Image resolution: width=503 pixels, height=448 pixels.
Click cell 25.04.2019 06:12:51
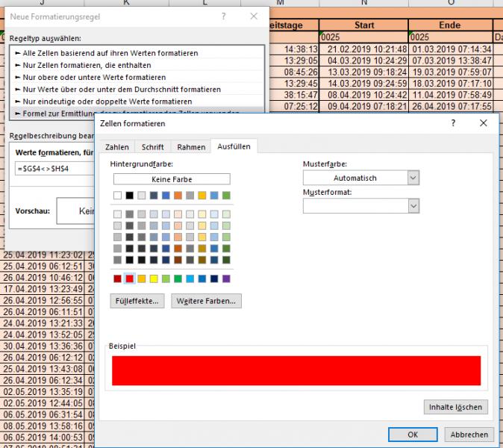43,266
